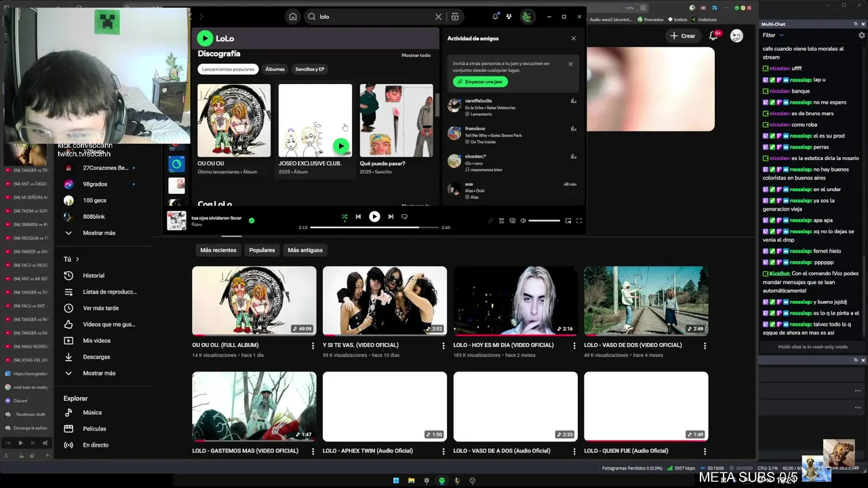Seek on the Spotify song progress bar
The width and height of the screenshot is (868, 488).
tap(374, 228)
